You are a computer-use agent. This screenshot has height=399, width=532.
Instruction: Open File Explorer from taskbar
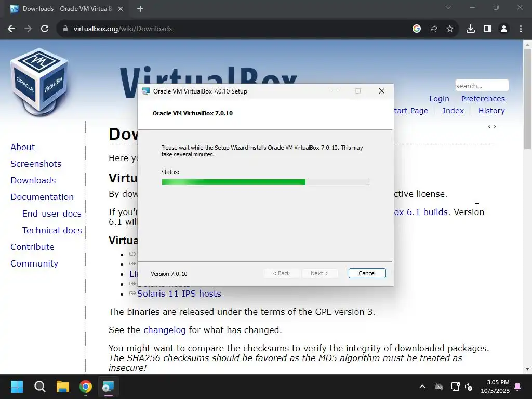63,387
